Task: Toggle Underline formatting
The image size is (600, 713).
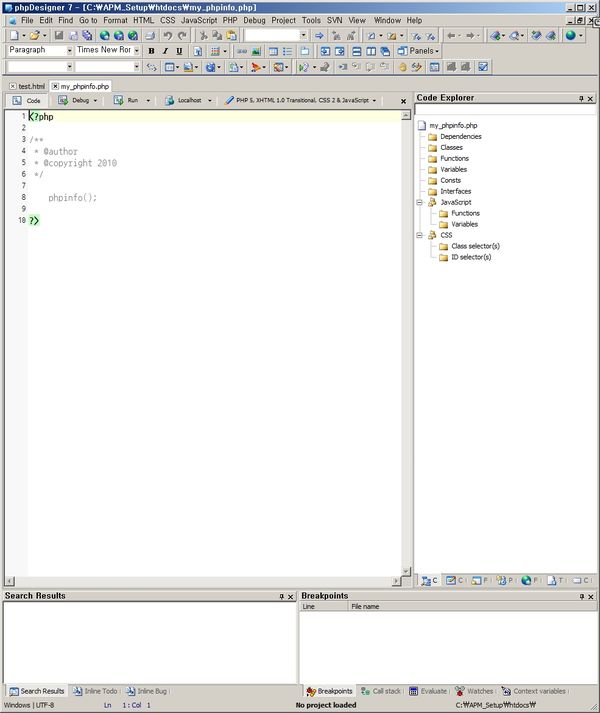Action: pyautogui.click(x=179, y=51)
